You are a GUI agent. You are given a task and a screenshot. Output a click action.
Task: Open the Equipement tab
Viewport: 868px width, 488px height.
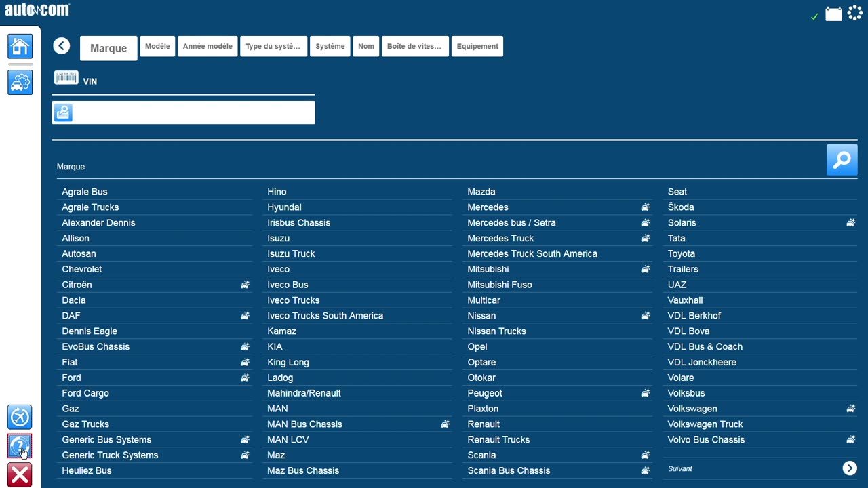(477, 46)
